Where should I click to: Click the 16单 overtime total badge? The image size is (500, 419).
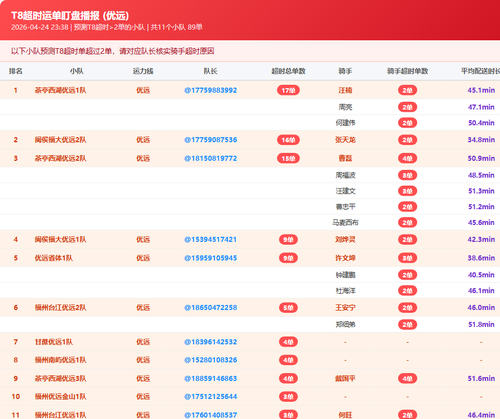click(288, 140)
